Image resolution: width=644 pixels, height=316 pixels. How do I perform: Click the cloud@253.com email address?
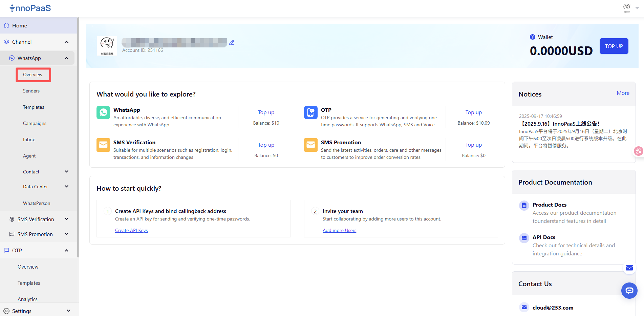tap(553, 308)
